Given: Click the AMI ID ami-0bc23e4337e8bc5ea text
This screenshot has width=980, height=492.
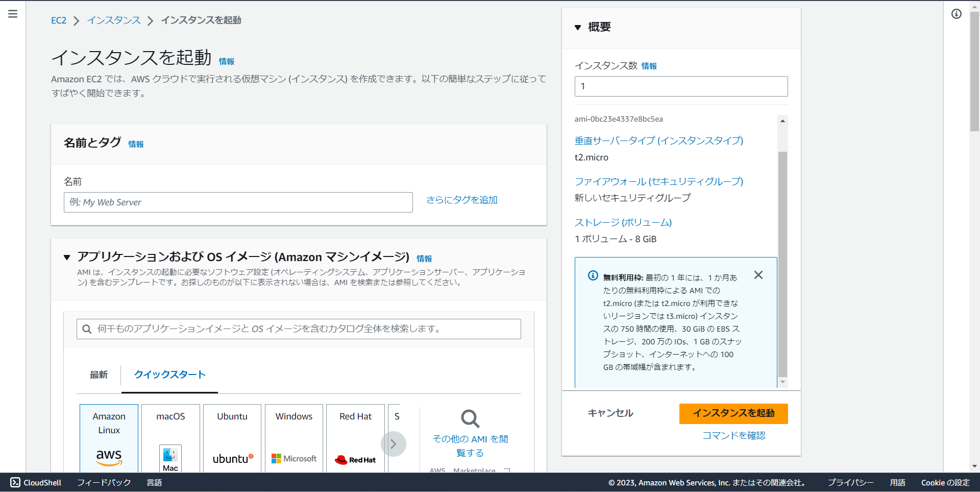Looking at the screenshot, I should pos(619,120).
